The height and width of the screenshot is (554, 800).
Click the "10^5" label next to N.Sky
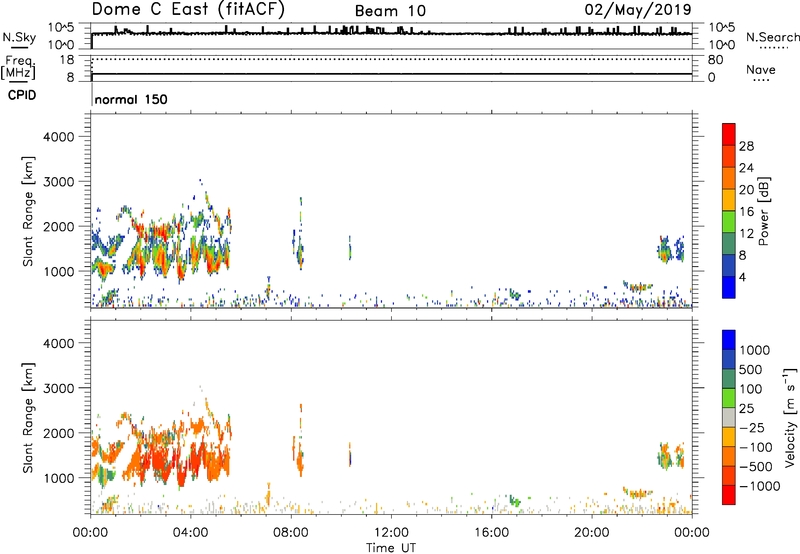(x=61, y=27)
